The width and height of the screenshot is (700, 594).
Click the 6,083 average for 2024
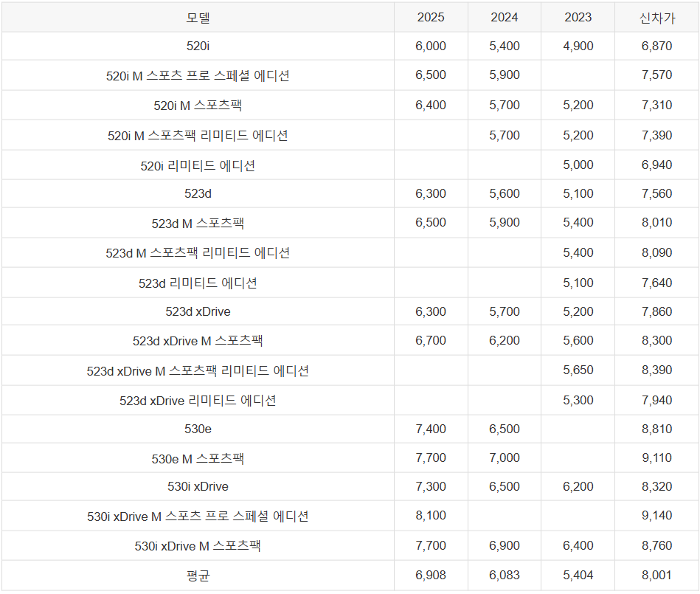point(505,576)
